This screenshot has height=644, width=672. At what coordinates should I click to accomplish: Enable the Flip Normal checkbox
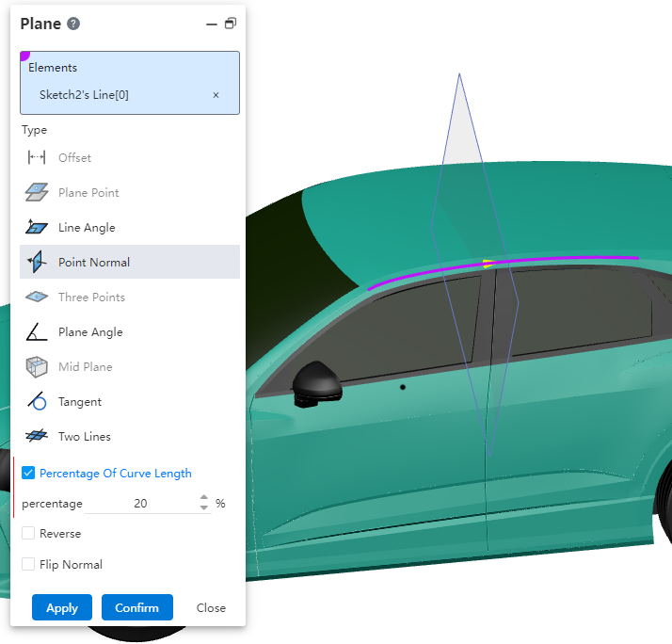(28, 564)
